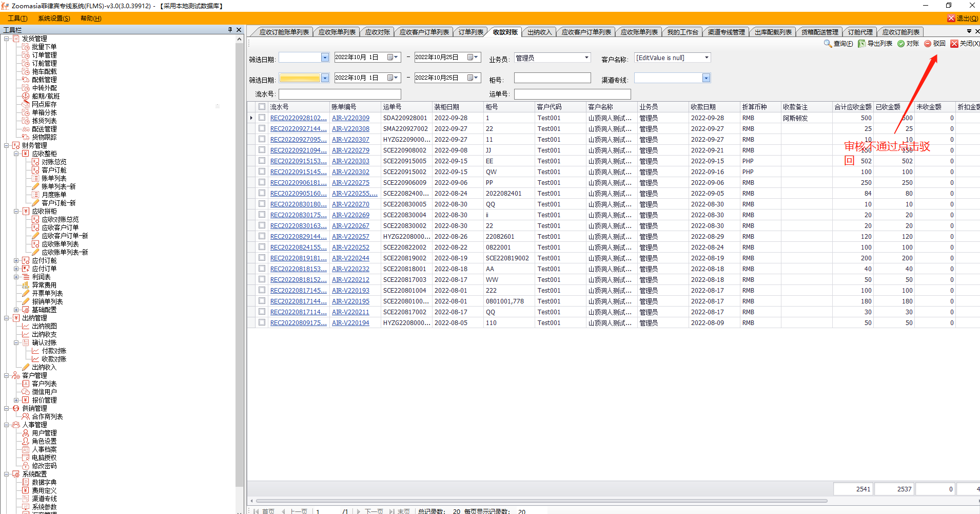Click the 退出(Q) exit button
The image size is (980, 514).
[x=963, y=18]
